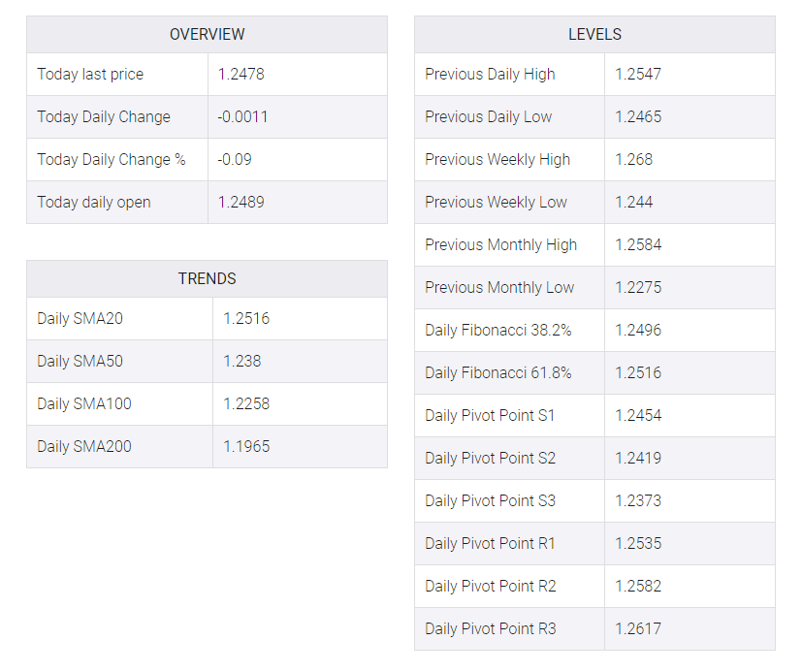
Task: Click the LEVELS table header
Action: click(x=594, y=34)
